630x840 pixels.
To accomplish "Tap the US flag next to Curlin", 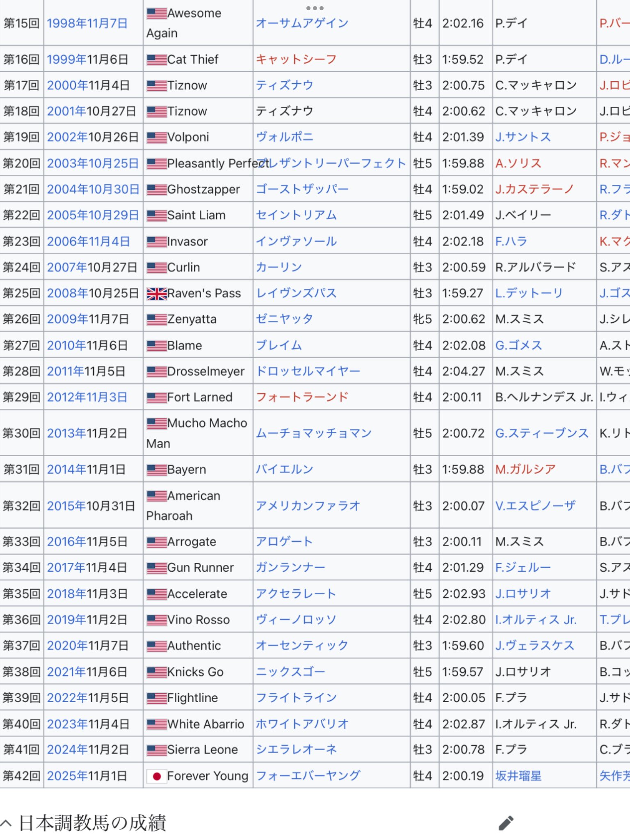I will pos(157,268).
